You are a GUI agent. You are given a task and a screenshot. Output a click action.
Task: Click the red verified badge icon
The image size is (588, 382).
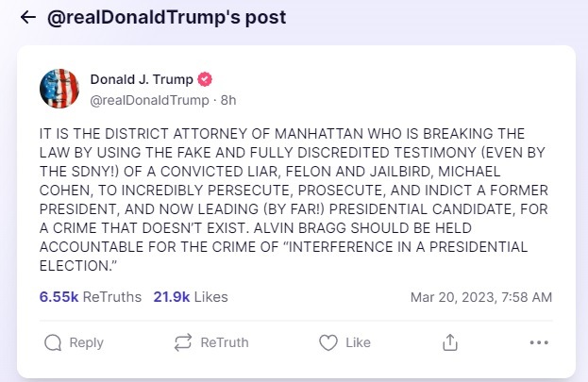(203, 78)
